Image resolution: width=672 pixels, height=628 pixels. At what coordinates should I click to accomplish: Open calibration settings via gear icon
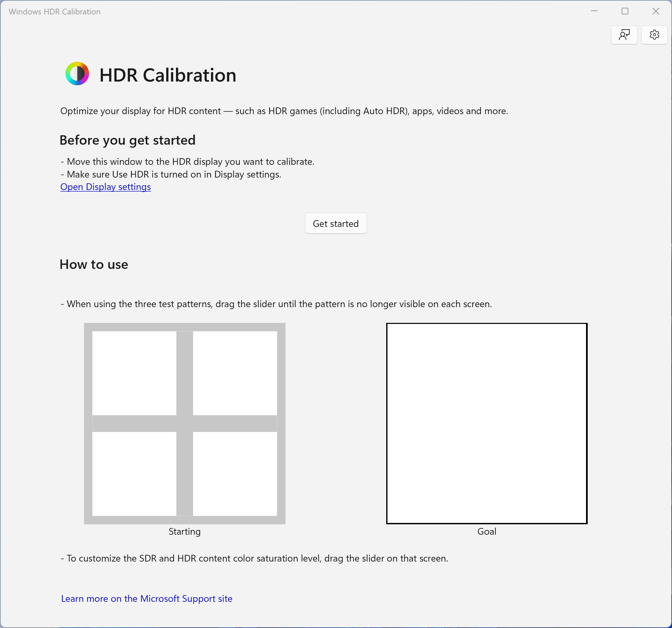tap(654, 35)
